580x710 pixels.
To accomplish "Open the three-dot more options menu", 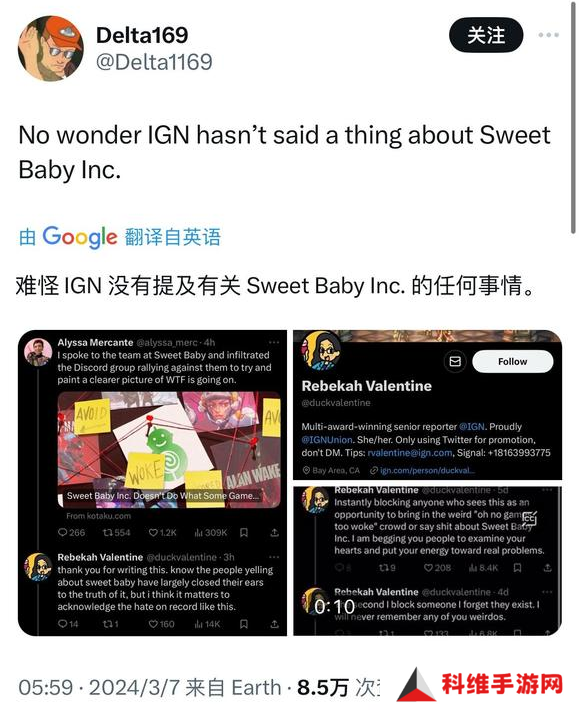I will 548,35.
